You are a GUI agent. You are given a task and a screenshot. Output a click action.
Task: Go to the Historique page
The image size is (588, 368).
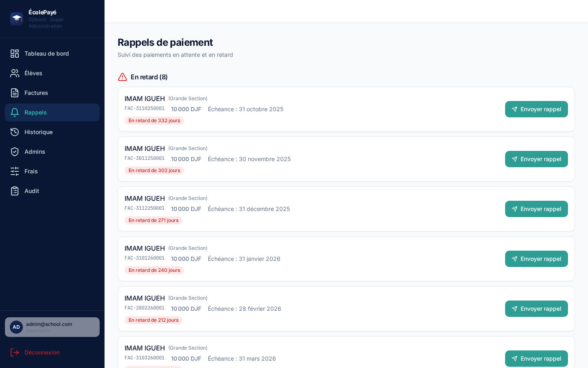point(52,132)
